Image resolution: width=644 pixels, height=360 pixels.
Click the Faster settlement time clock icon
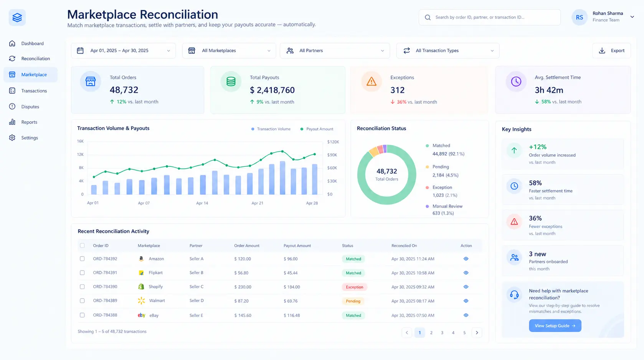(x=514, y=186)
